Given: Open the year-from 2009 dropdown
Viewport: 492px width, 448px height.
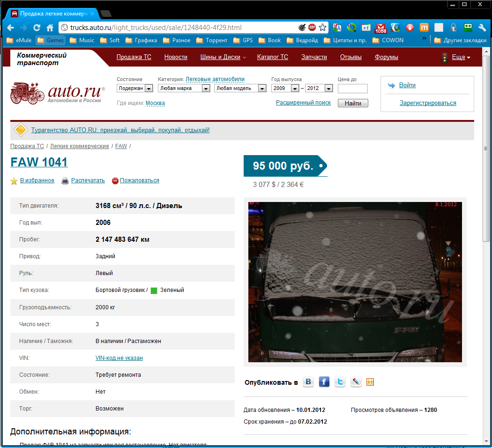Looking at the screenshot, I should [285, 88].
